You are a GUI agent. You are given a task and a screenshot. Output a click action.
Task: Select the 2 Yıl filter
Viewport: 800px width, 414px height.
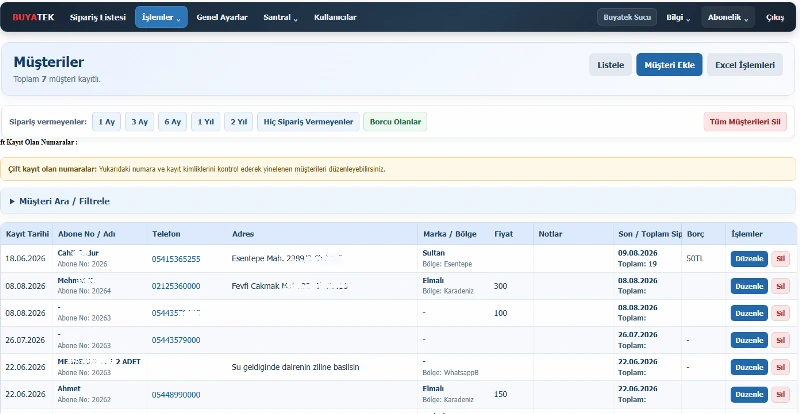[239, 122]
